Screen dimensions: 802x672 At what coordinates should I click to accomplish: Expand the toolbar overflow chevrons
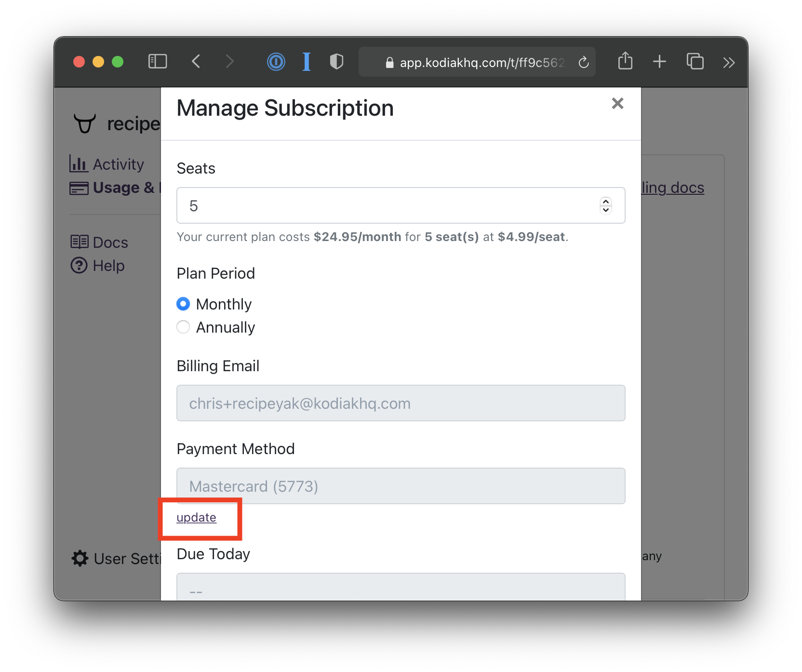coord(729,62)
